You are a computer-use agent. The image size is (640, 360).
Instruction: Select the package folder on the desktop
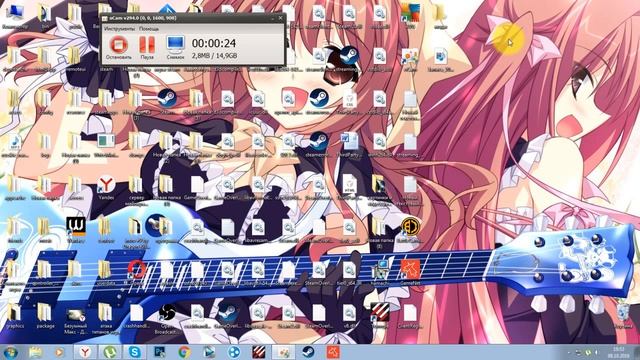click(45, 316)
